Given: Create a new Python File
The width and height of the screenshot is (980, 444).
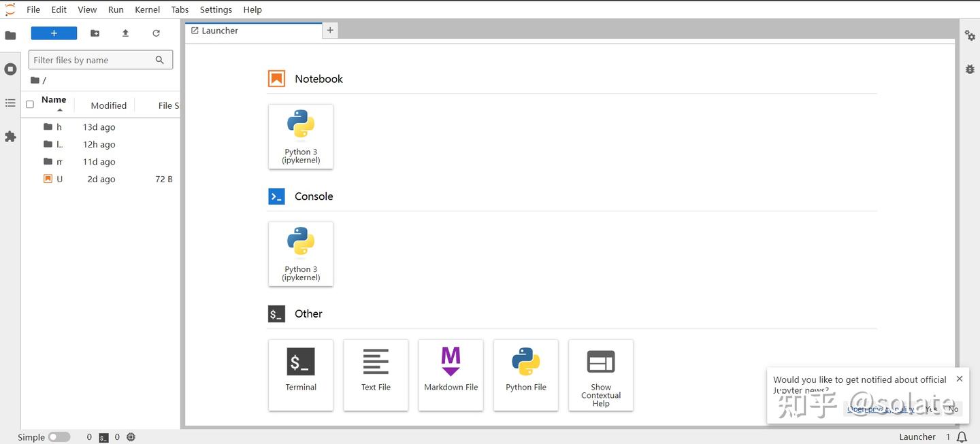Looking at the screenshot, I should click(x=525, y=375).
